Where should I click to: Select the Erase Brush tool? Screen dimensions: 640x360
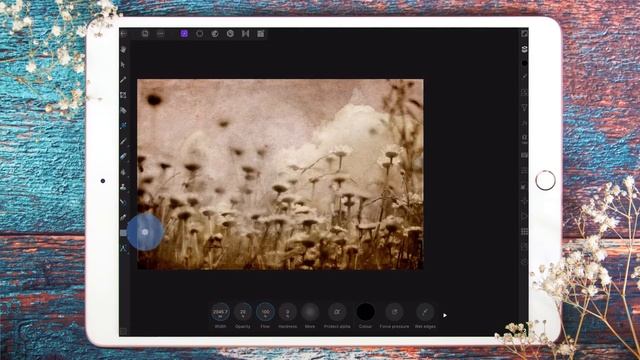pyautogui.click(x=123, y=156)
